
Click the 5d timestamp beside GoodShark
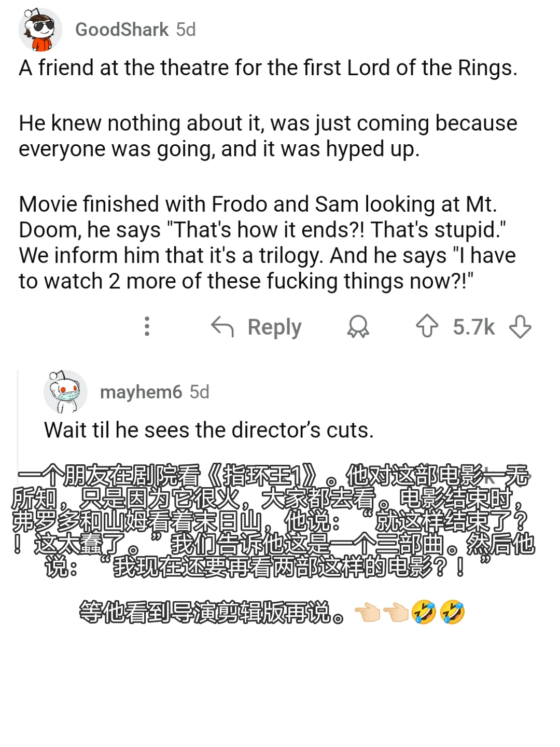pyautogui.click(x=186, y=30)
